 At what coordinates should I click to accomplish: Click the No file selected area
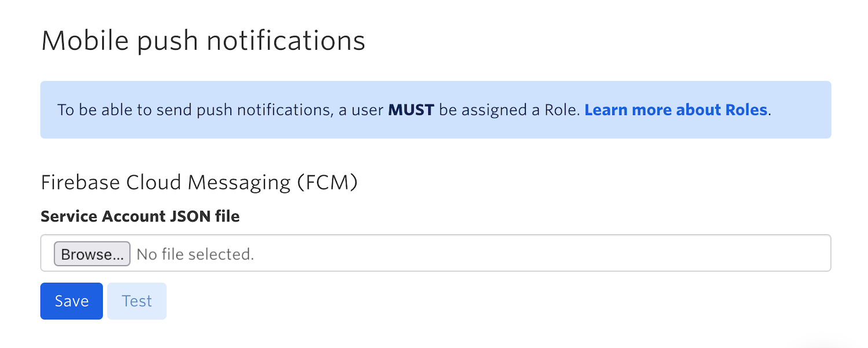[x=195, y=253]
